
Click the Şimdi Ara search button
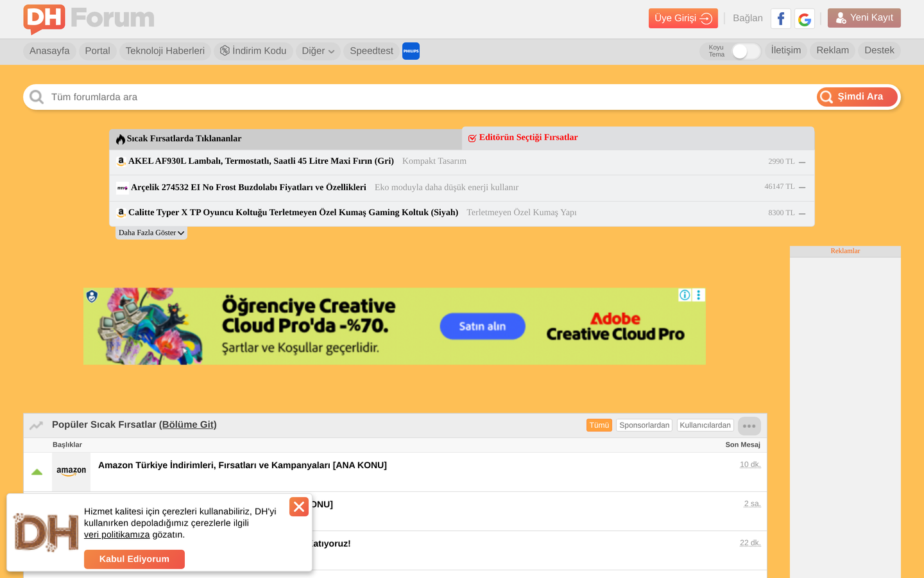click(857, 97)
